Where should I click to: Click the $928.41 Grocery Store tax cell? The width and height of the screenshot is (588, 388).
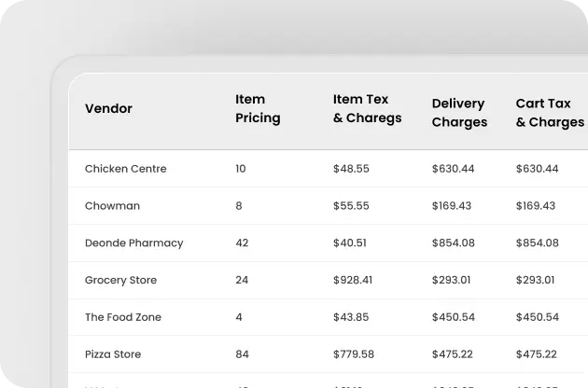[x=353, y=280]
